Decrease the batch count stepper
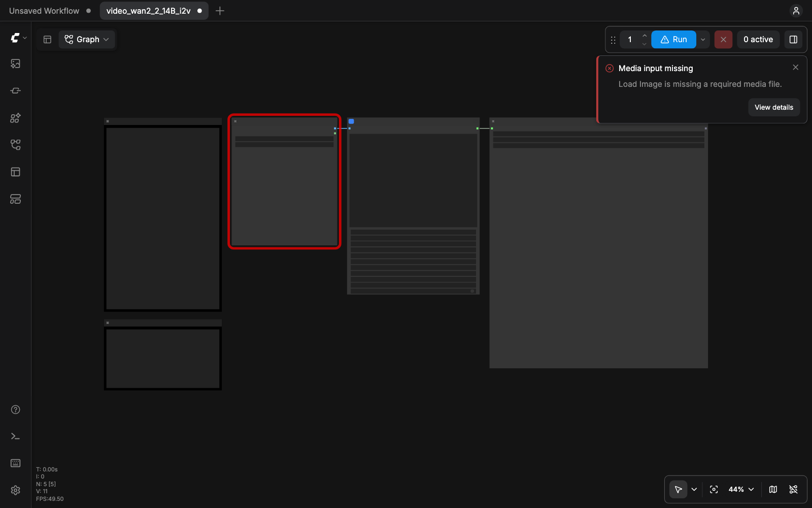The height and width of the screenshot is (508, 812). click(645, 44)
